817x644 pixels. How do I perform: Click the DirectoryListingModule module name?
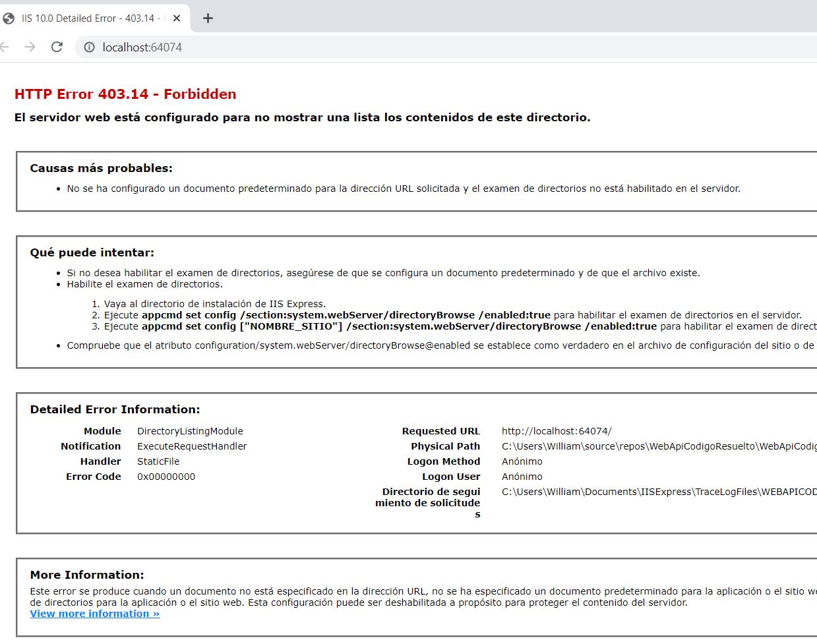coord(190,430)
